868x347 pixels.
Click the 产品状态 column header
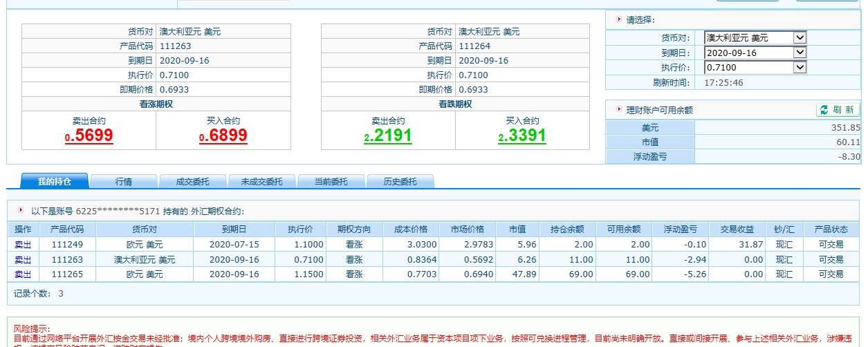pyautogui.click(x=831, y=229)
